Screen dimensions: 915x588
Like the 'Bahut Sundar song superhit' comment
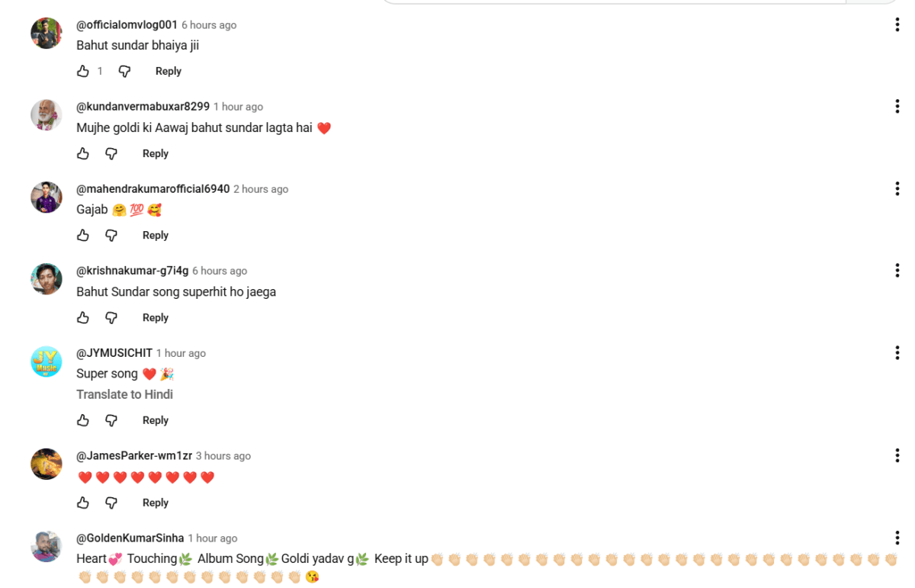coord(83,317)
